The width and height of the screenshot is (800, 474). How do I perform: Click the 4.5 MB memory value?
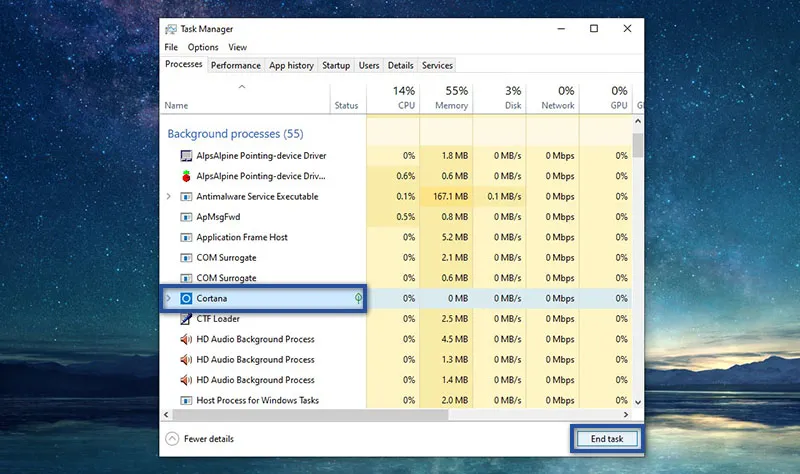click(x=455, y=339)
